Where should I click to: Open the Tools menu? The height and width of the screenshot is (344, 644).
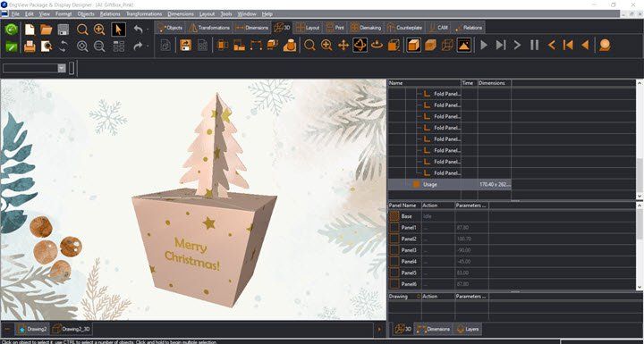226,14
